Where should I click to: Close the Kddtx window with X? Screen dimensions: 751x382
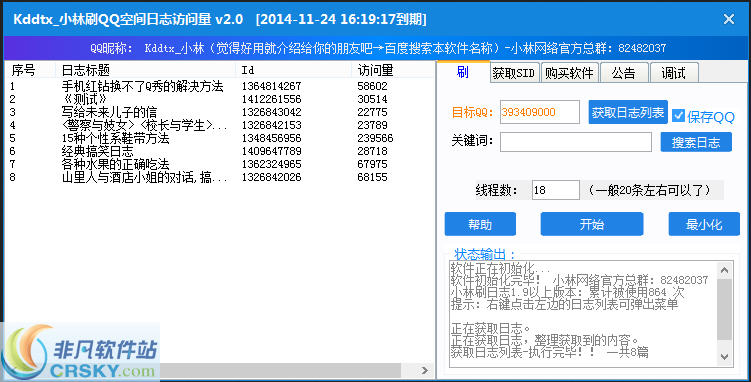tap(728, 19)
